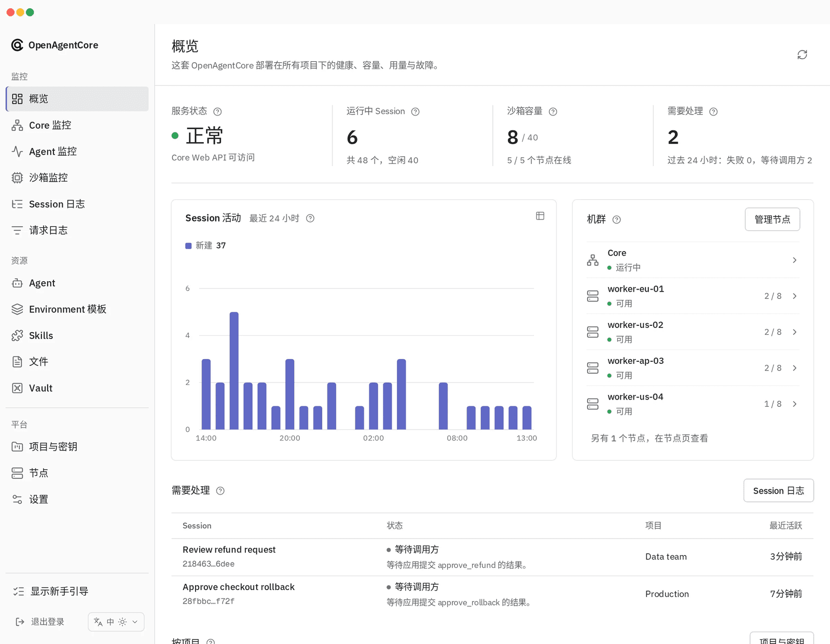Open help icon next to 服务状态
The height and width of the screenshot is (644, 830).
pos(218,112)
